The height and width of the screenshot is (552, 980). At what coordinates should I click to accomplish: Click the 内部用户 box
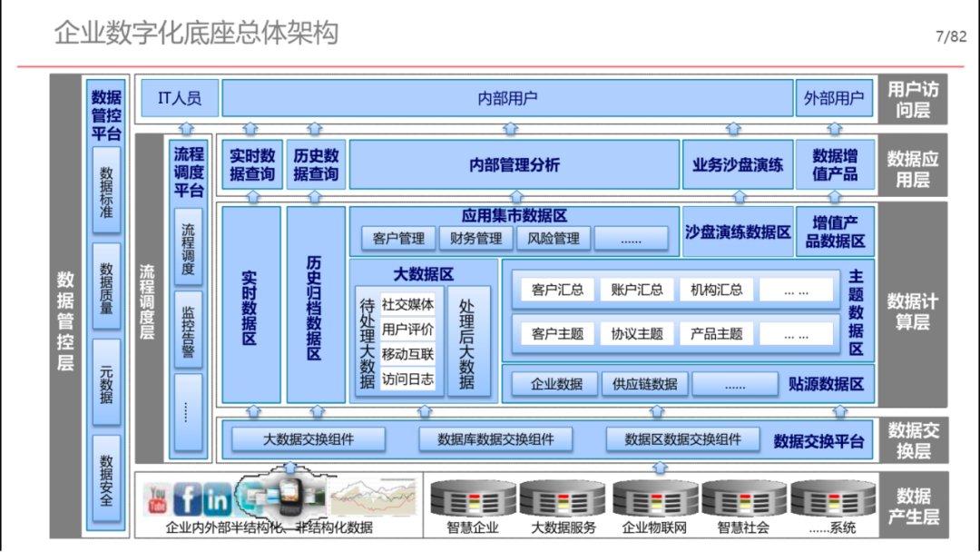(507, 98)
